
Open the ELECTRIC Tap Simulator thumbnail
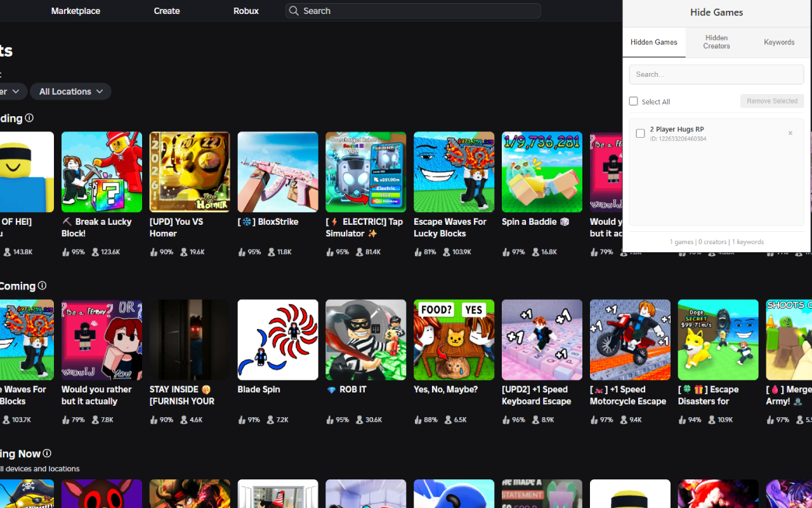[x=366, y=172]
